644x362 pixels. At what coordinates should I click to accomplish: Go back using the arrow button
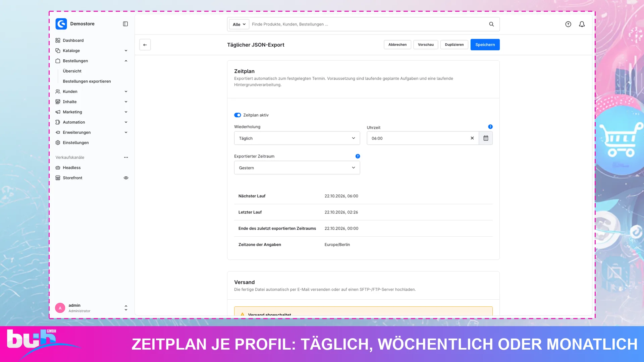(x=145, y=45)
